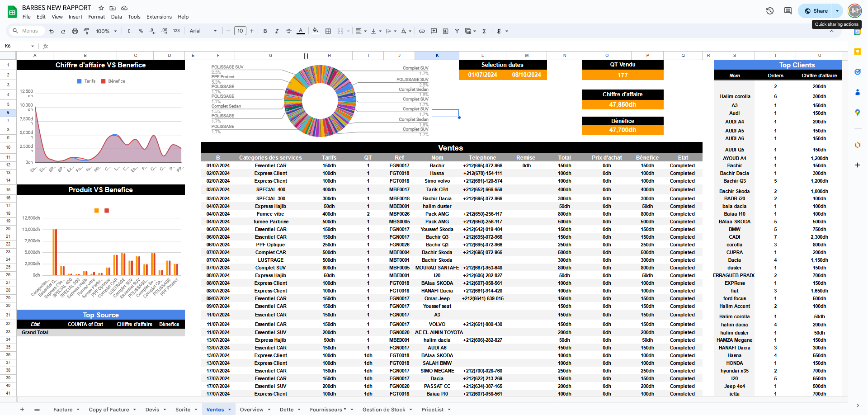Image resolution: width=868 pixels, height=415 pixels.
Task: Toggle strikethrough formatting
Action: point(289,31)
